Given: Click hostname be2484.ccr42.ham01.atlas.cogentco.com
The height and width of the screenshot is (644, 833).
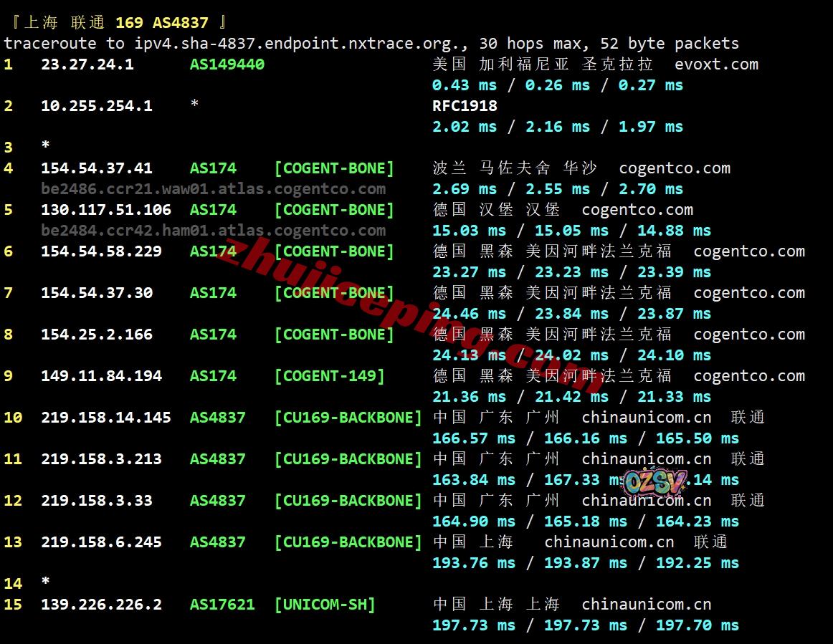Looking at the screenshot, I should point(213,231).
